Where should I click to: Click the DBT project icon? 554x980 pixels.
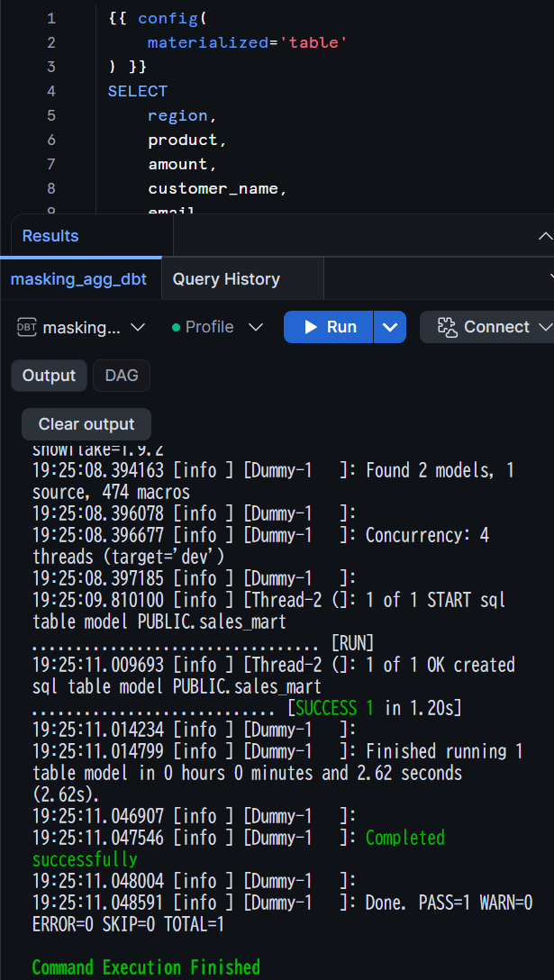(26, 327)
